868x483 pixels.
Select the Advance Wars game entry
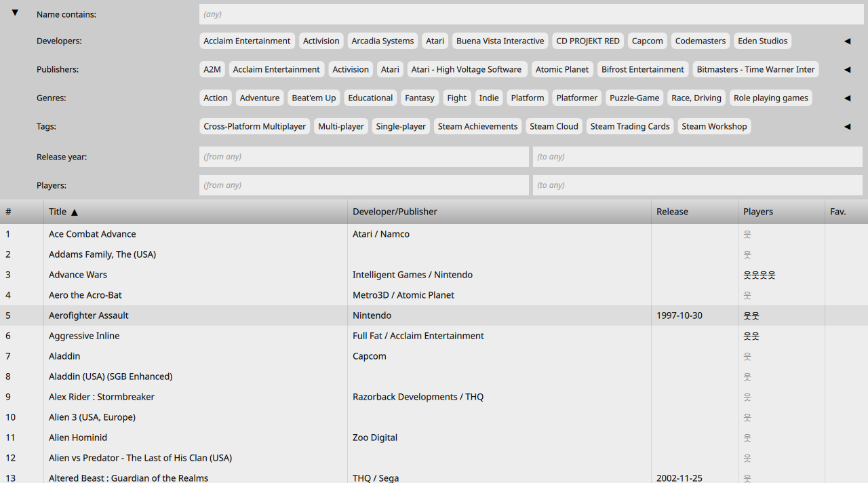(434, 275)
